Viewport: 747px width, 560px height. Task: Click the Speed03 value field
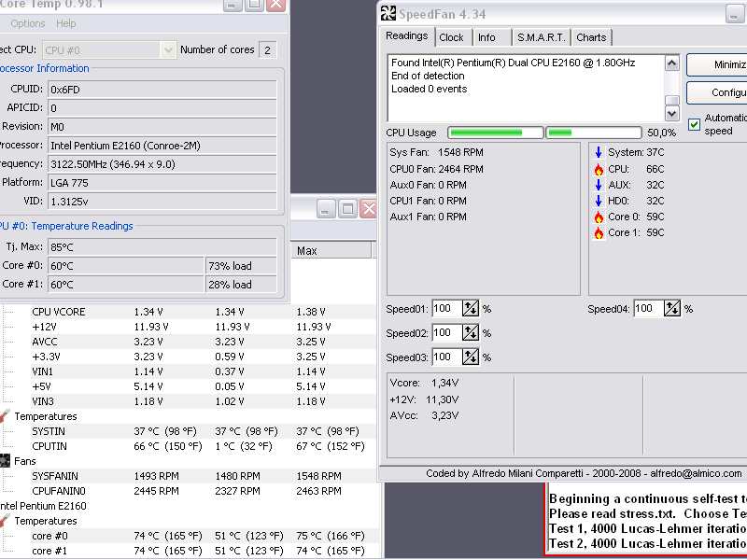point(446,357)
